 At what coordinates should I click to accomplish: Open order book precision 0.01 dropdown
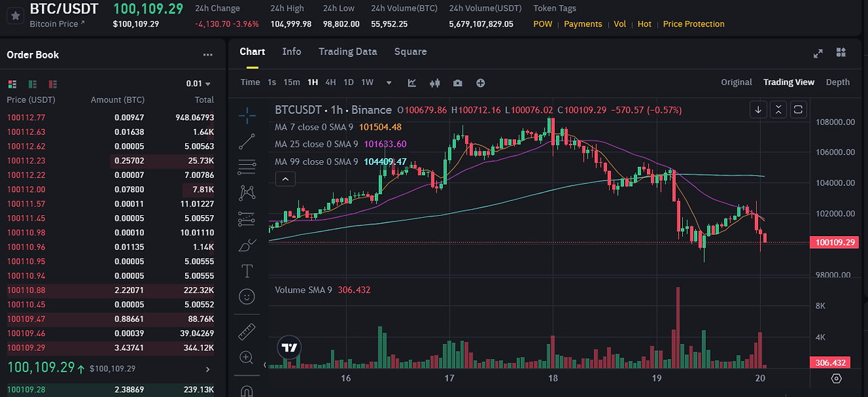click(198, 83)
